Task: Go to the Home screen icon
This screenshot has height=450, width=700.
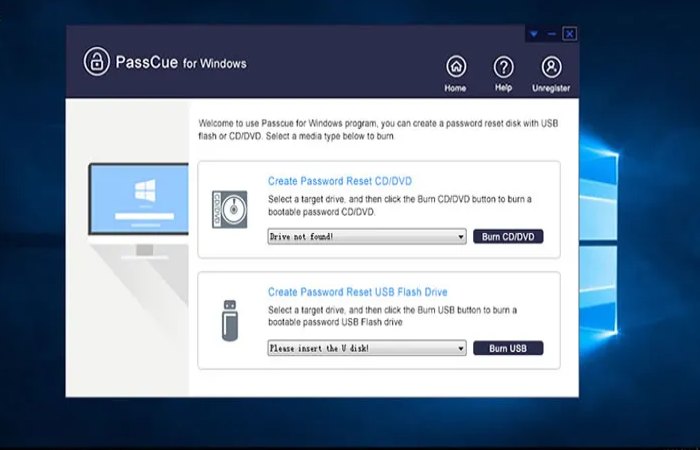Action: point(456,67)
